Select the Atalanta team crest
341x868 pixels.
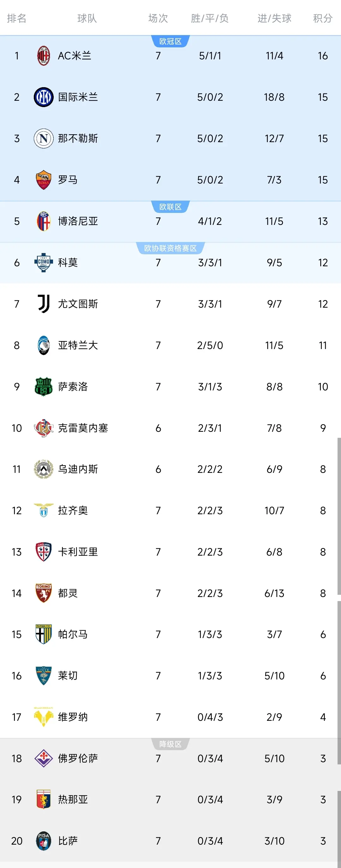(x=44, y=345)
